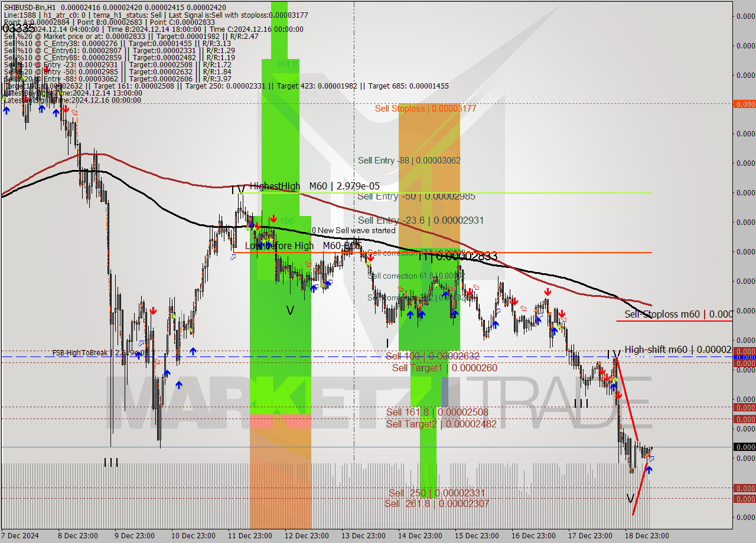Select the Sell 261.8 0.00002307 label

tap(436, 503)
